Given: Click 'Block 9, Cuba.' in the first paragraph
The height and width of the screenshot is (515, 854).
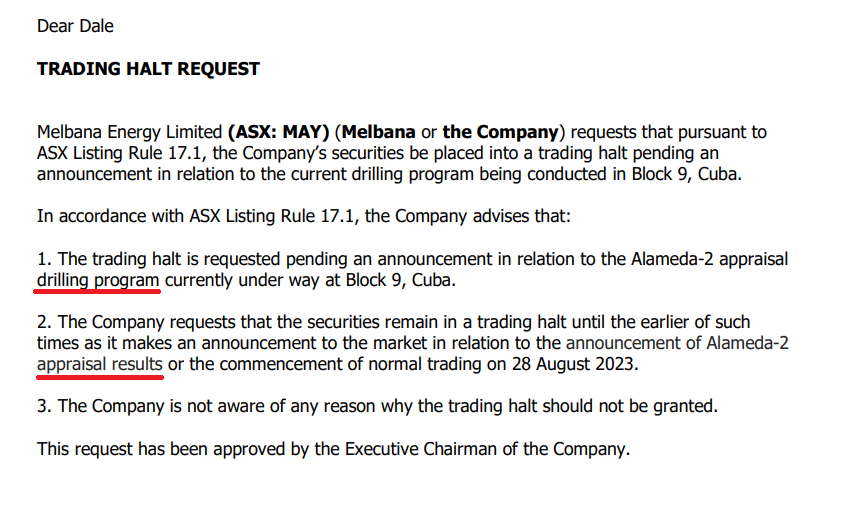Looking at the screenshot, I should (x=687, y=174).
